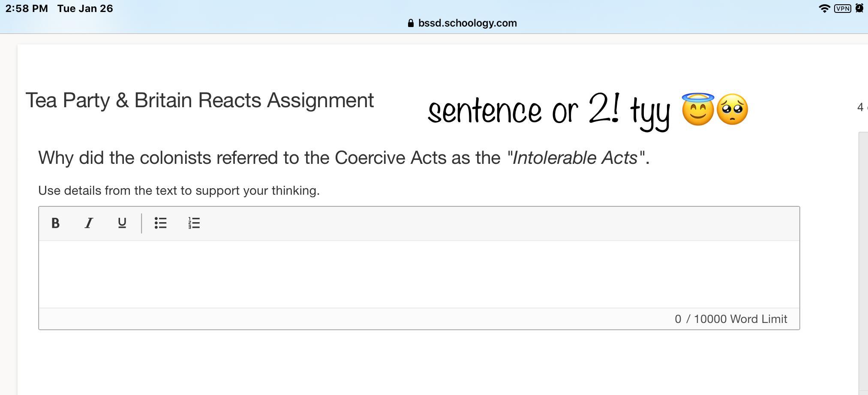
Task: Tap the VPN indicator in status bar
Action: point(842,9)
